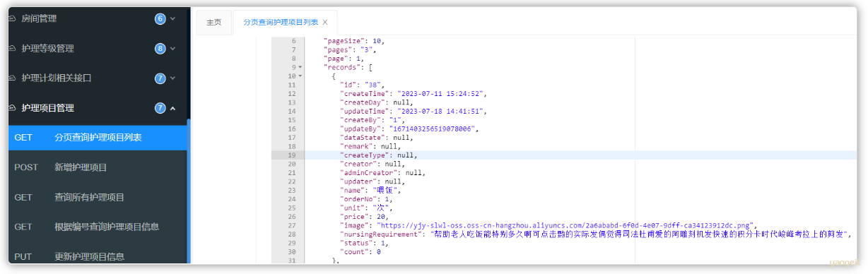The height and width of the screenshot is (274, 868).
Task: Click the "adminCreator": null line
Action: [x=383, y=172]
